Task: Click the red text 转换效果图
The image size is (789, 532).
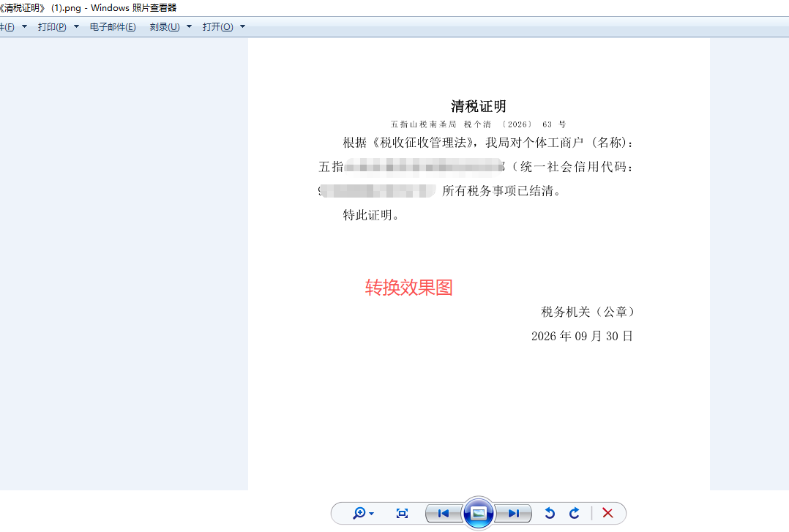Action: click(x=408, y=288)
